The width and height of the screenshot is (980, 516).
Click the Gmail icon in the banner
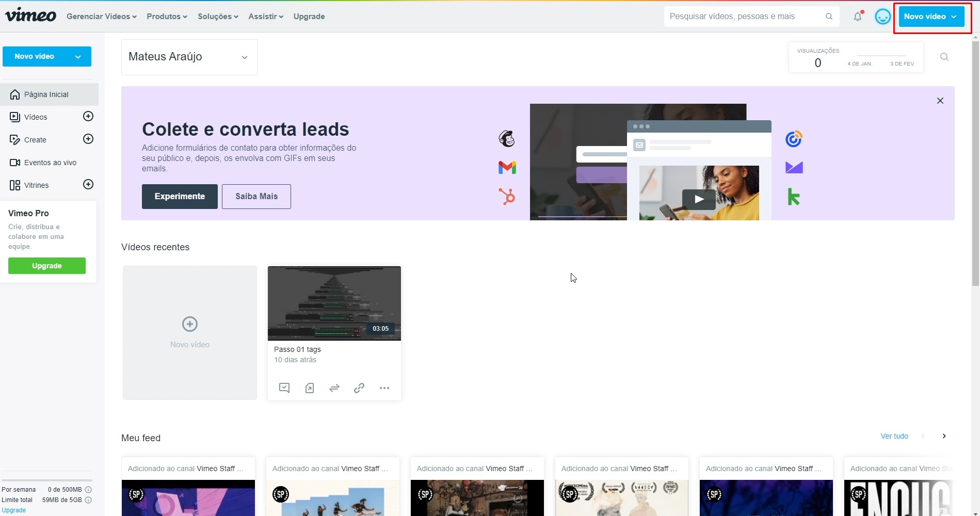click(x=507, y=167)
